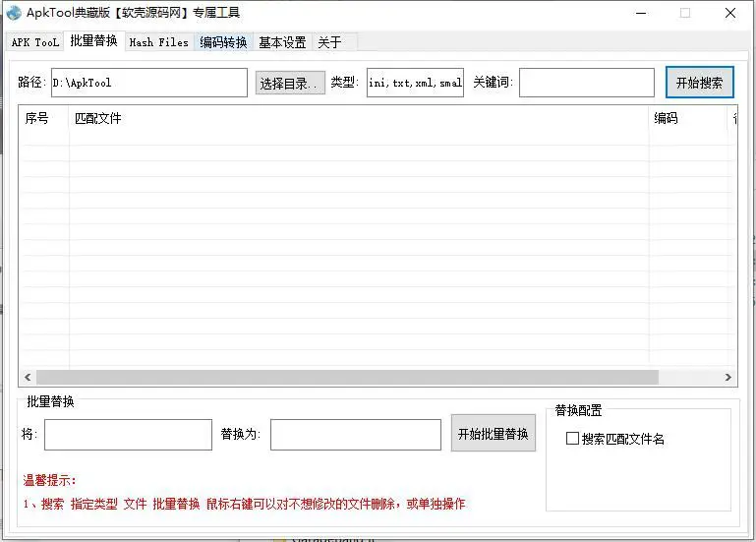
Task: Focus the 路径 path input field
Action: [x=149, y=83]
